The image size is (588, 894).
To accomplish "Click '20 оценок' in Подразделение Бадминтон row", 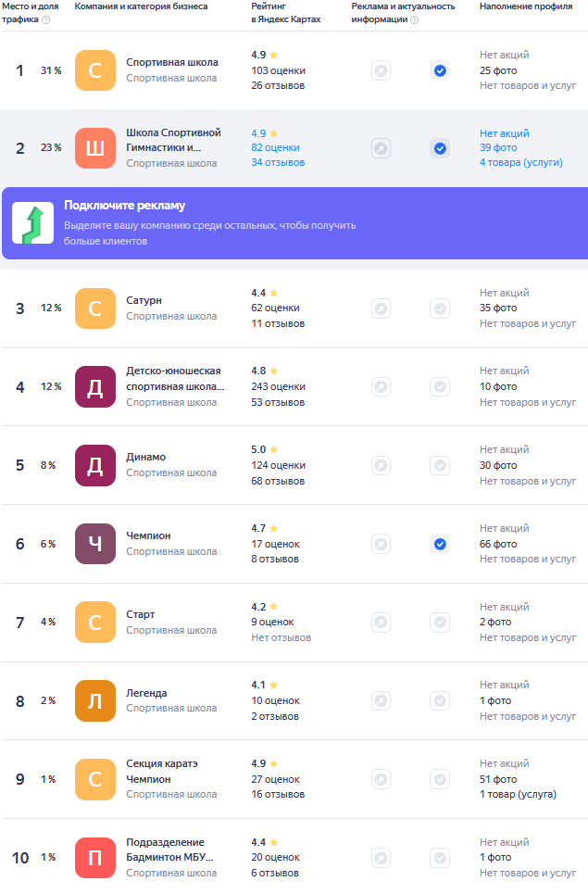I will [275, 858].
